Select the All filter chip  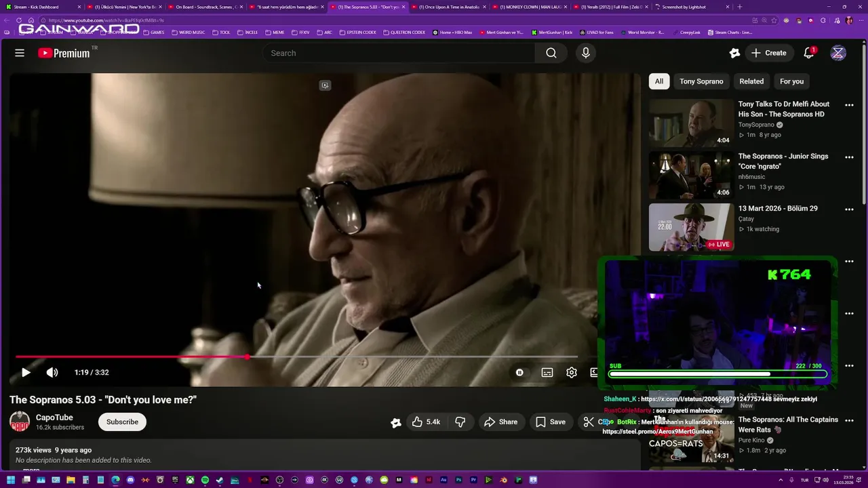tap(658, 81)
